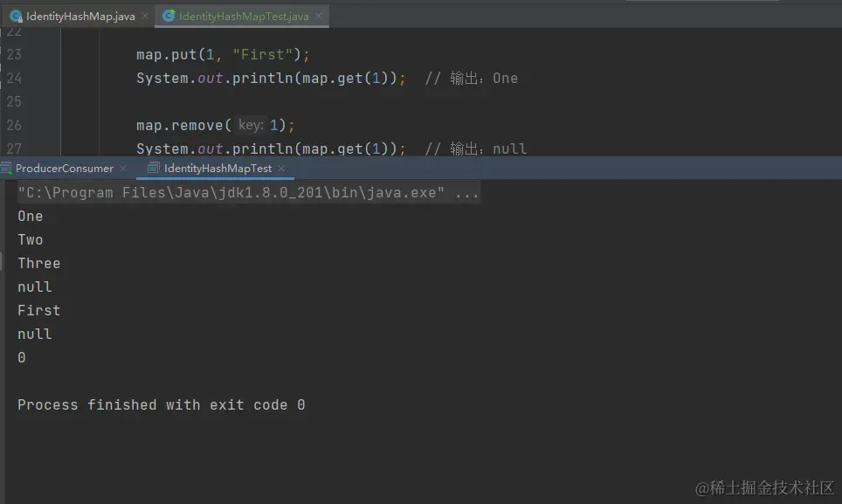The image size is (842, 504).
Task: Click console output line 'First'
Action: point(38,311)
